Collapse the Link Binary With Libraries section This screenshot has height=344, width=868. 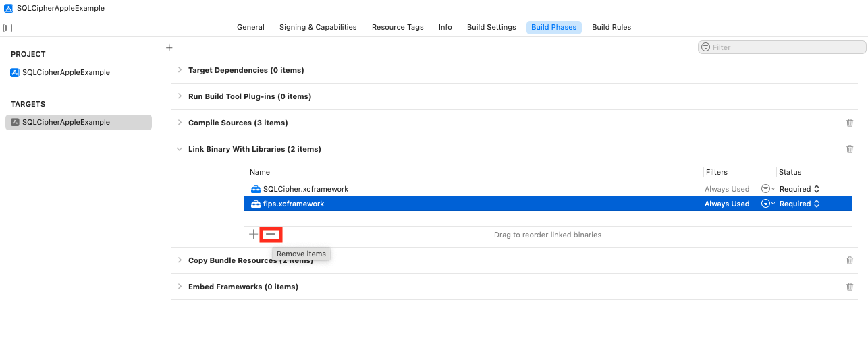click(x=180, y=149)
